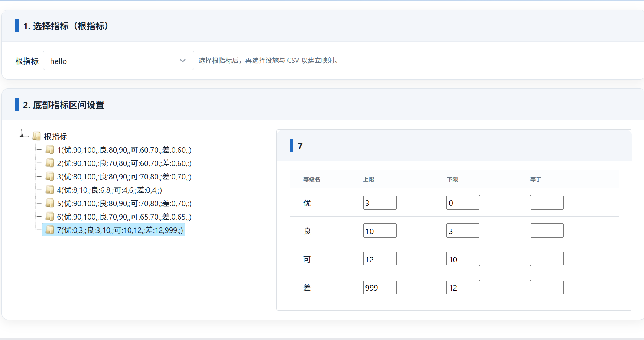
Task: Click 等于 input for 可 level
Action: click(546, 259)
